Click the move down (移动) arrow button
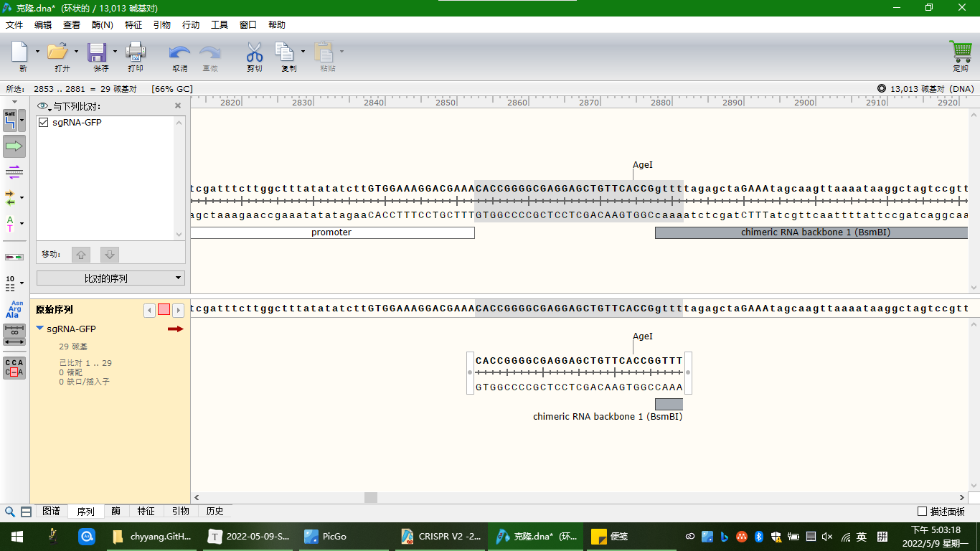This screenshot has width=980, height=551. click(x=109, y=255)
